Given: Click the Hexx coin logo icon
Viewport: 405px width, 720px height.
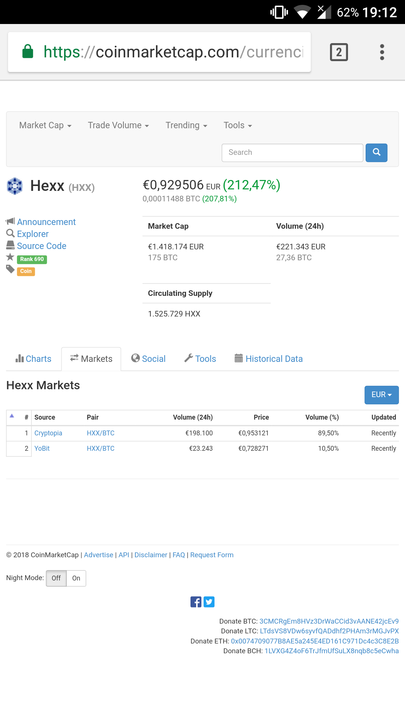Looking at the screenshot, I should [15, 186].
